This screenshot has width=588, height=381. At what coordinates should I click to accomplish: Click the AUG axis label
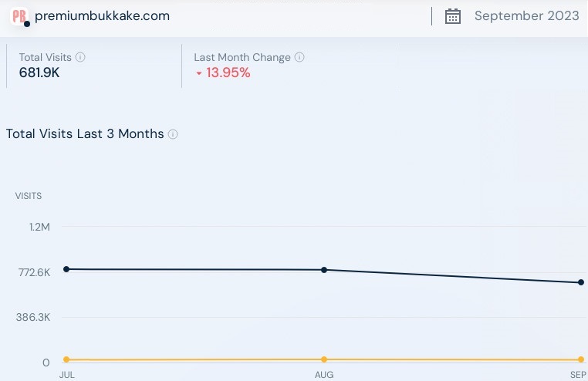(324, 375)
